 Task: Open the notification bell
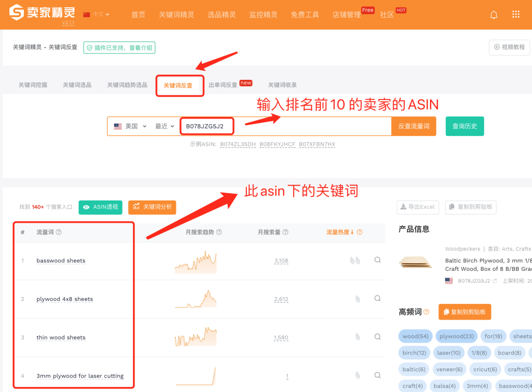point(494,15)
